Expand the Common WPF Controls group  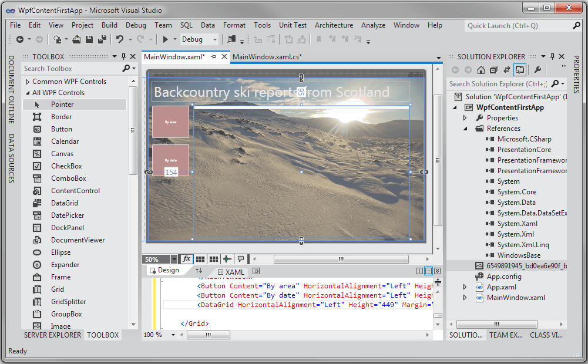27,82
